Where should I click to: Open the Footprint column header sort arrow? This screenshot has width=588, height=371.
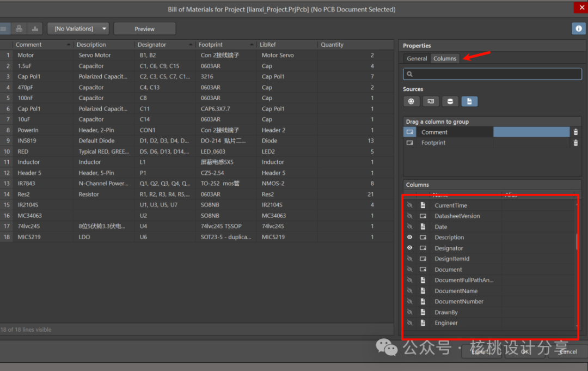(x=252, y=45)
